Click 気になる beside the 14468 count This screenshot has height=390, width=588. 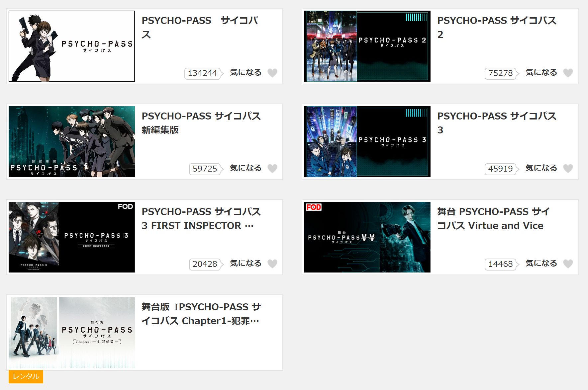541,263
